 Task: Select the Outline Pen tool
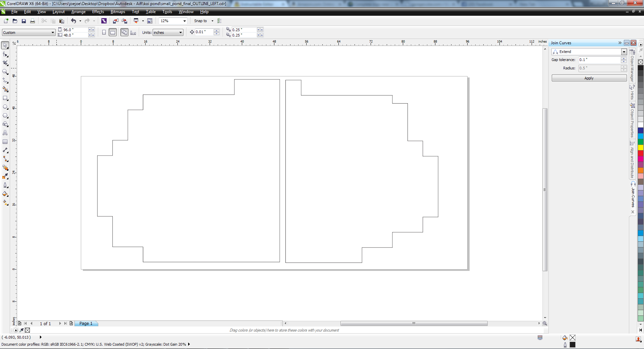pos(5,185)
